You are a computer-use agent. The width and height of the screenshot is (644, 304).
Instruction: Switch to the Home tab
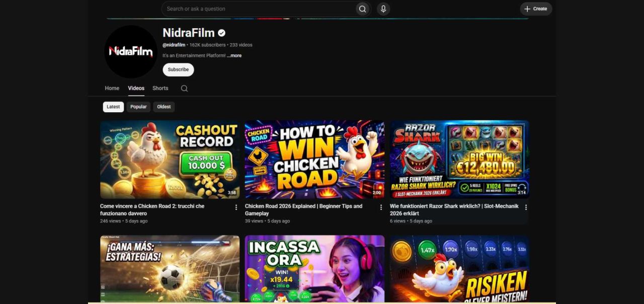[112, 88]
